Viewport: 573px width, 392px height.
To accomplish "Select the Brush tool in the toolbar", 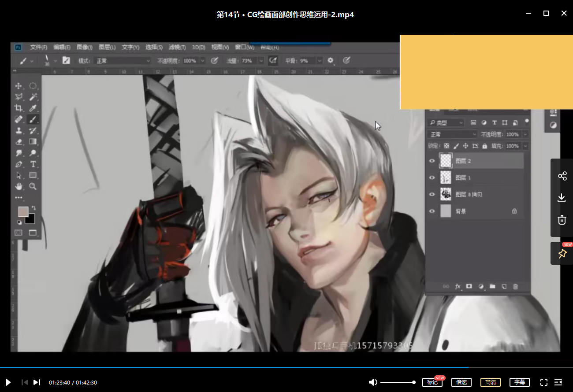I will [x=33, y=119].
